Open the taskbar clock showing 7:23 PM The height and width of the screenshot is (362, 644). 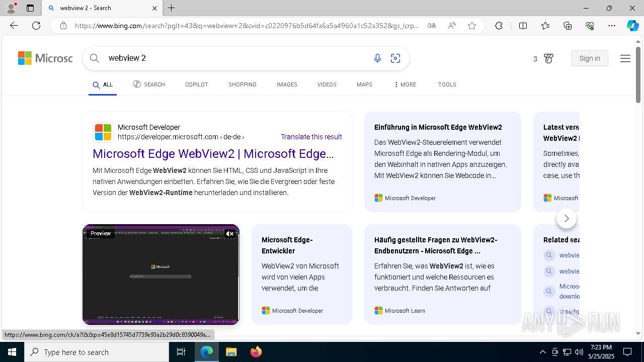pyautogui.click(x=601, y=352)
